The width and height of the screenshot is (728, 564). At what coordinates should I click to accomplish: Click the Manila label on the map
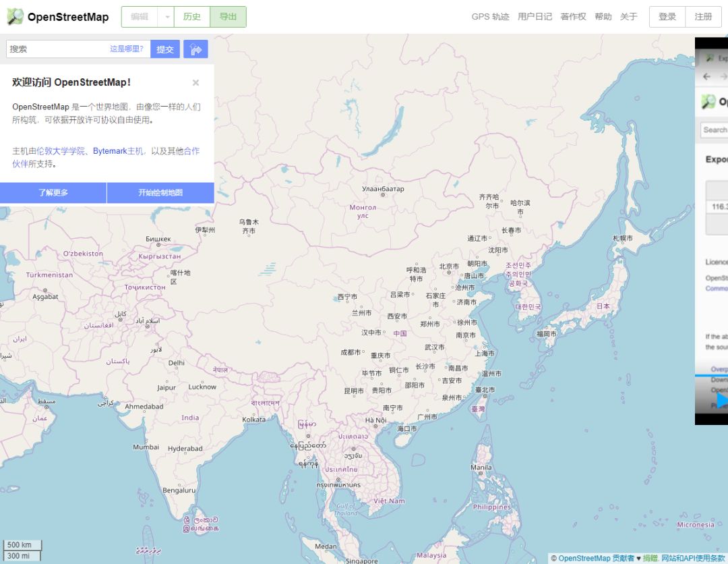[481, 467]
